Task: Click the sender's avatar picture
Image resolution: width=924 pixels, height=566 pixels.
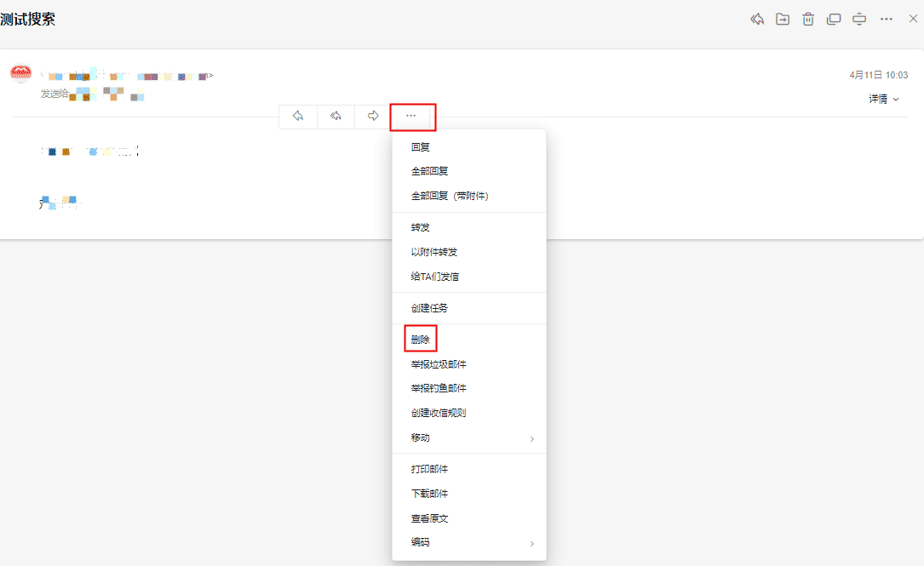Action: point(20,74)
